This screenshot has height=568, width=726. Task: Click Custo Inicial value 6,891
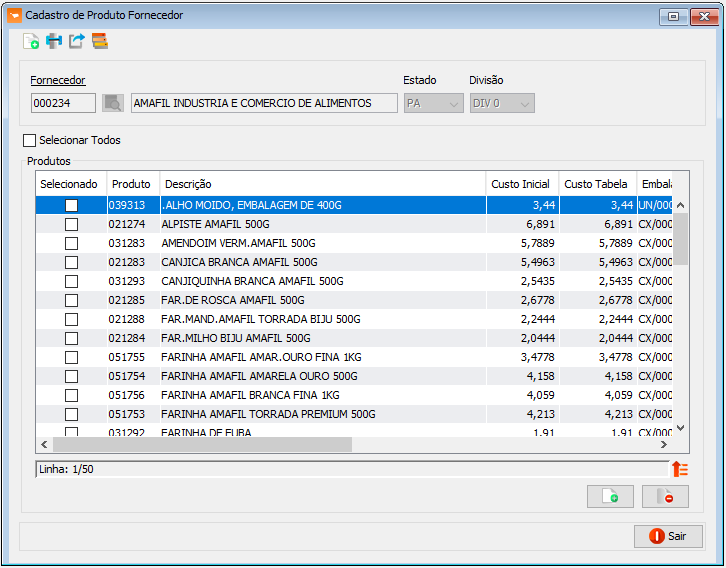tap(540, 225)
